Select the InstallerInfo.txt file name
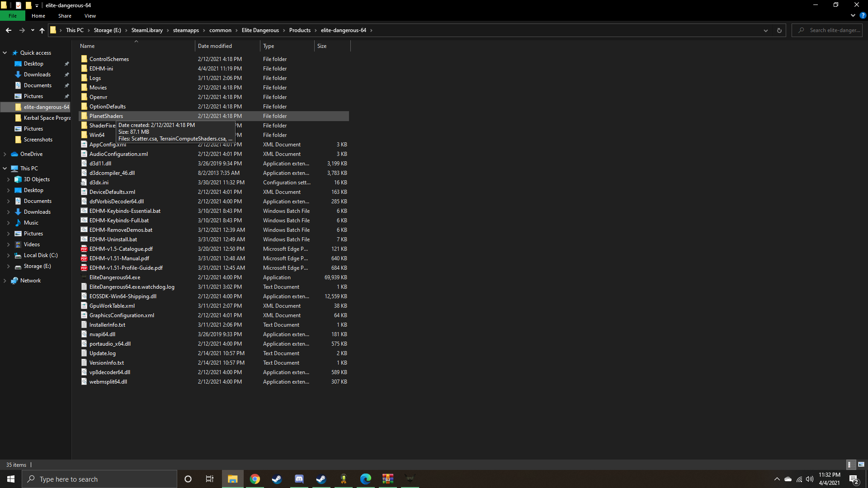Image resolution: width=868 pixels, height=488 pixels. coord(107,325)
